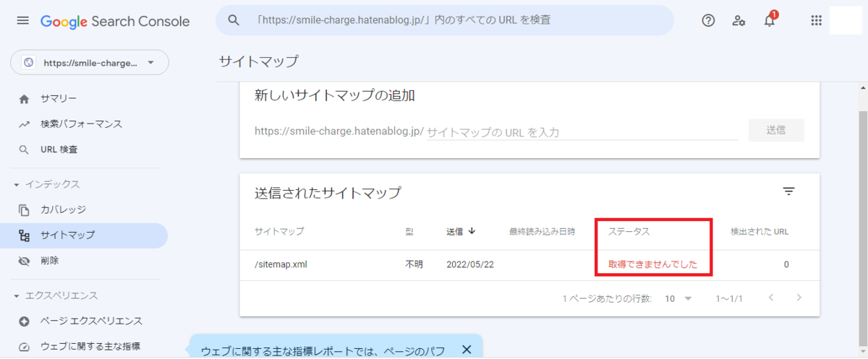Click the ウェブに関する主な指標 gauge icon

pos(25,346)
